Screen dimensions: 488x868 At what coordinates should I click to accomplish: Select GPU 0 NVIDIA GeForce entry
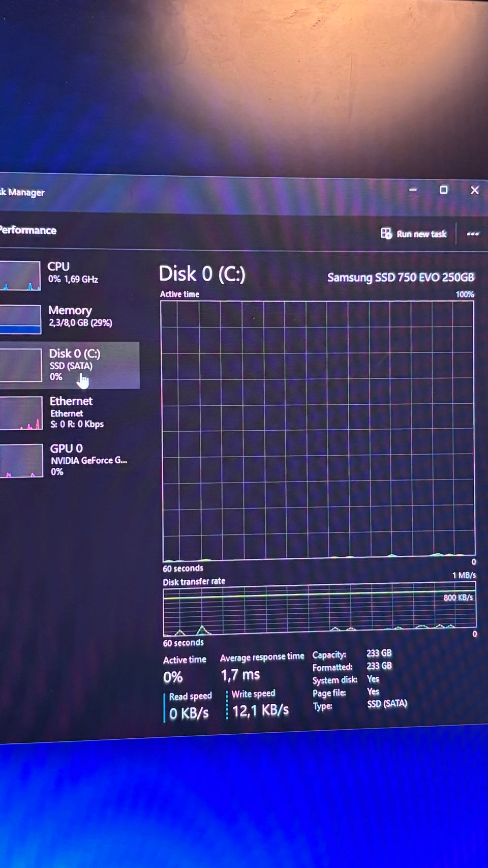coord(70,460)
